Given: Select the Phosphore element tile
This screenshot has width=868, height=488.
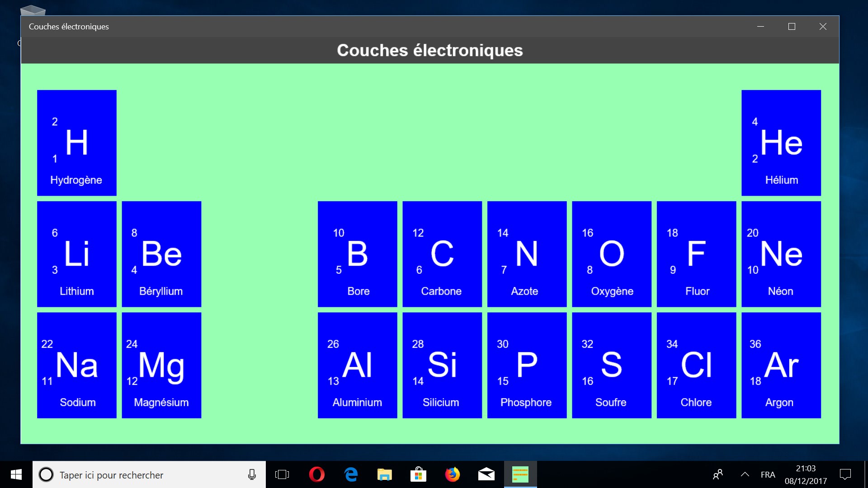Looking at the screenshot, I should click(x=527, y=365).
